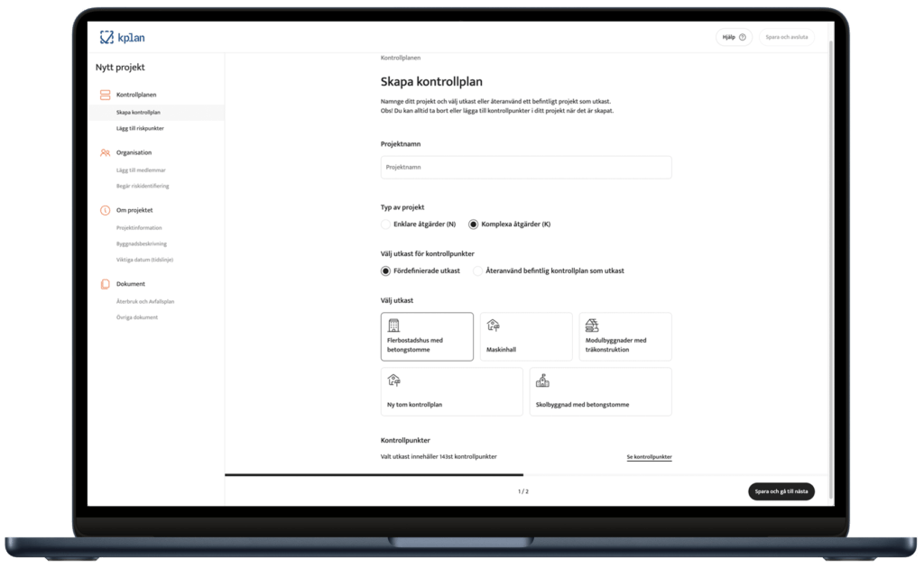Select the Flerbostadshus med betongstomme template card

tap(427, 336)
